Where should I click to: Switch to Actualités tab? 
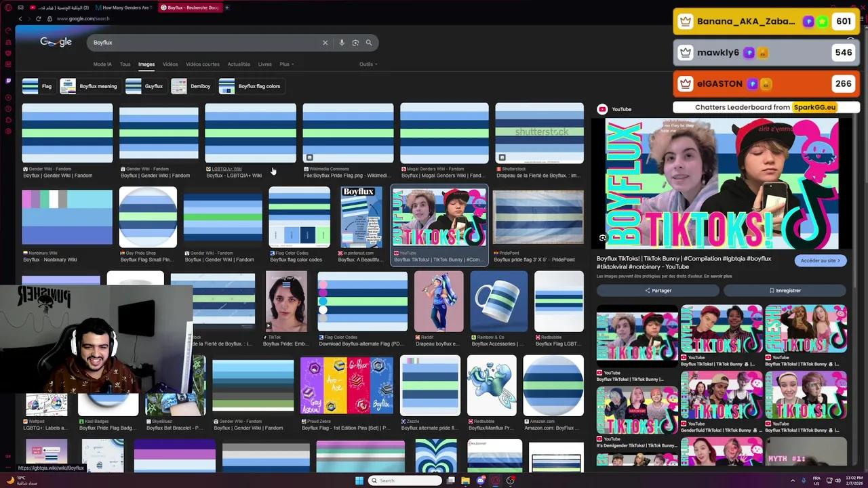[x=239, y=64]
